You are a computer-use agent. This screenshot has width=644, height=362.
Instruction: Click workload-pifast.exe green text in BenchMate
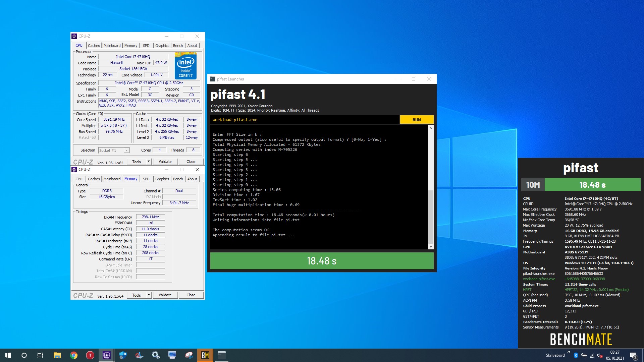[x=539, y=279]
